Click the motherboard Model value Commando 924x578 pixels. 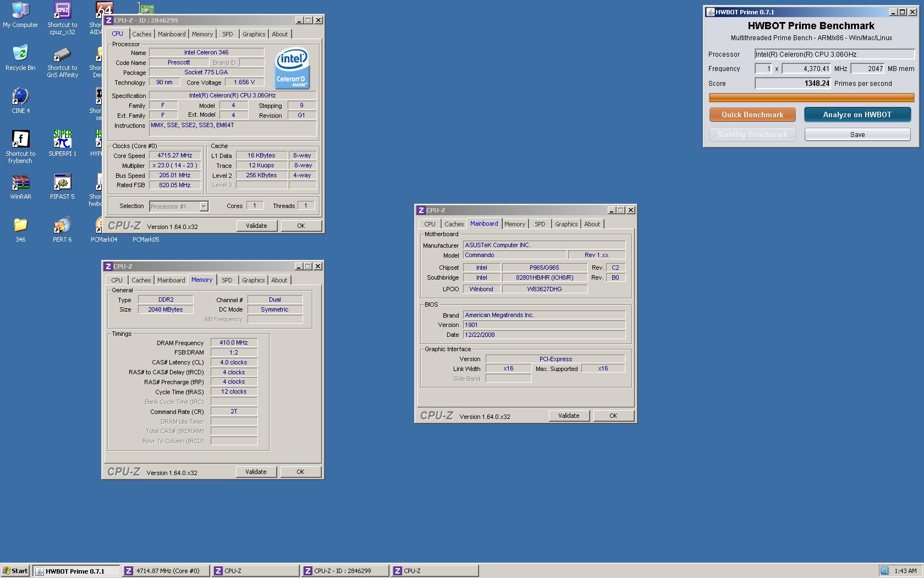coord(515,255)
